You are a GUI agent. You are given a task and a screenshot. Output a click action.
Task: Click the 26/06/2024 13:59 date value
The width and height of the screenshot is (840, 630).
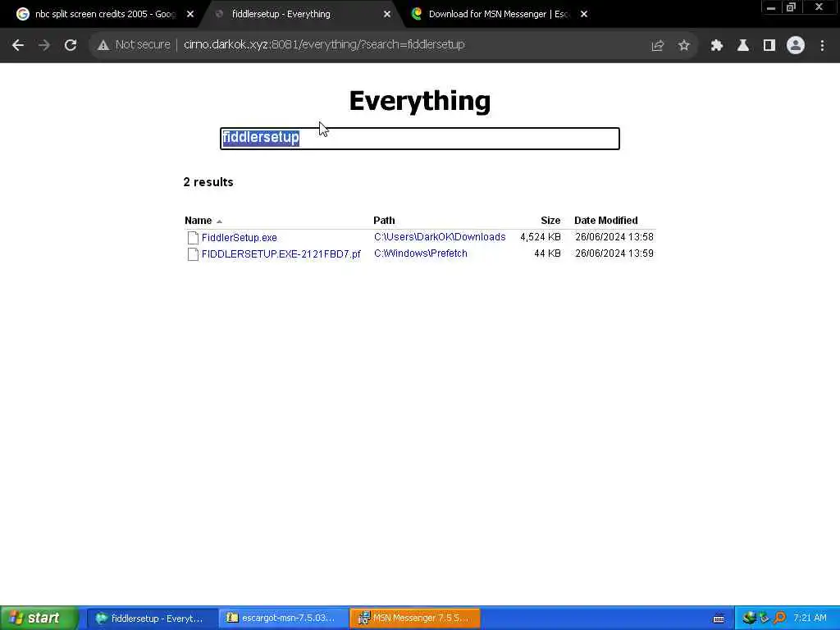tap(614, 253)
